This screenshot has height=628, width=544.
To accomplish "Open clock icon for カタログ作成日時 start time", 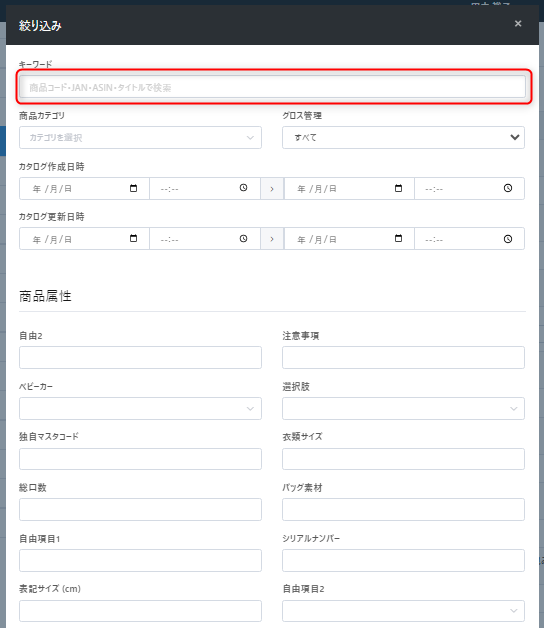I will coord(244,188).
